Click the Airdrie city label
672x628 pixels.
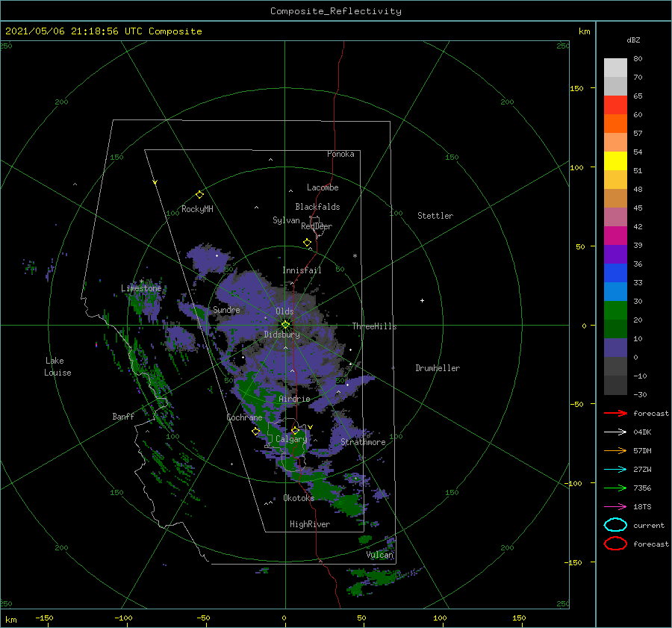tap(294, 399)
